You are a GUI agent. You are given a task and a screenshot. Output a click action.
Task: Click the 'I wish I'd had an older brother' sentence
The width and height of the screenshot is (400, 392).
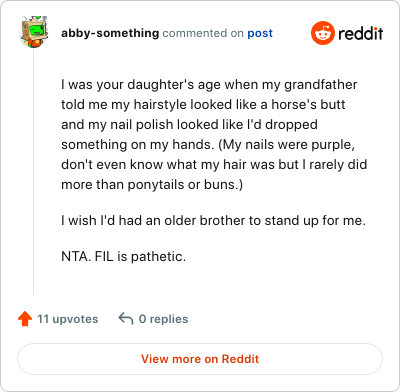pos(213,220)
